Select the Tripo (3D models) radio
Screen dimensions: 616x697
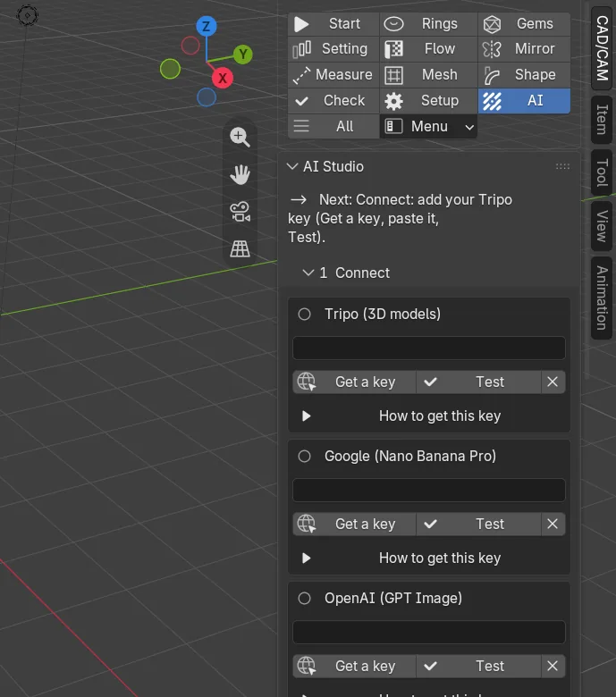coord(304,315)
